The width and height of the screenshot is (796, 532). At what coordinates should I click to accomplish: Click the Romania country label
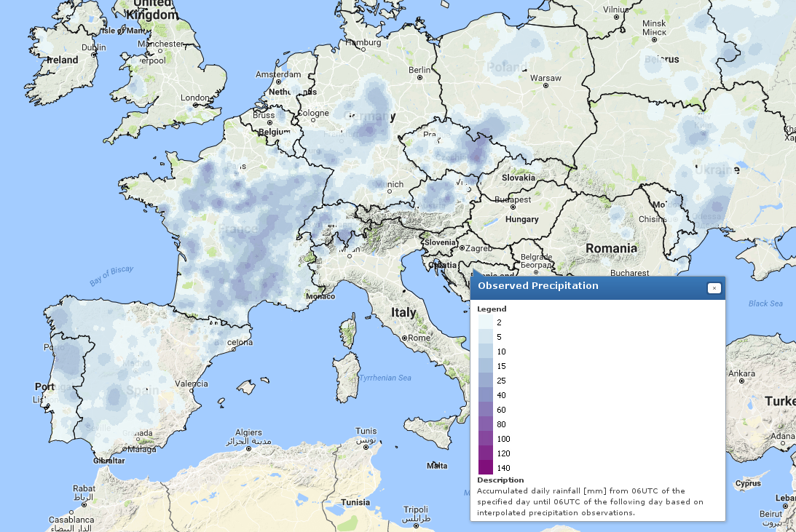(x=611, y=248)
